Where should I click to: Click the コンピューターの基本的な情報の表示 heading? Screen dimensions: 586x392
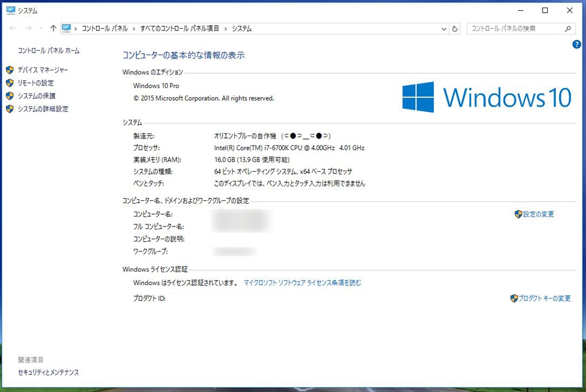[184, 56]
